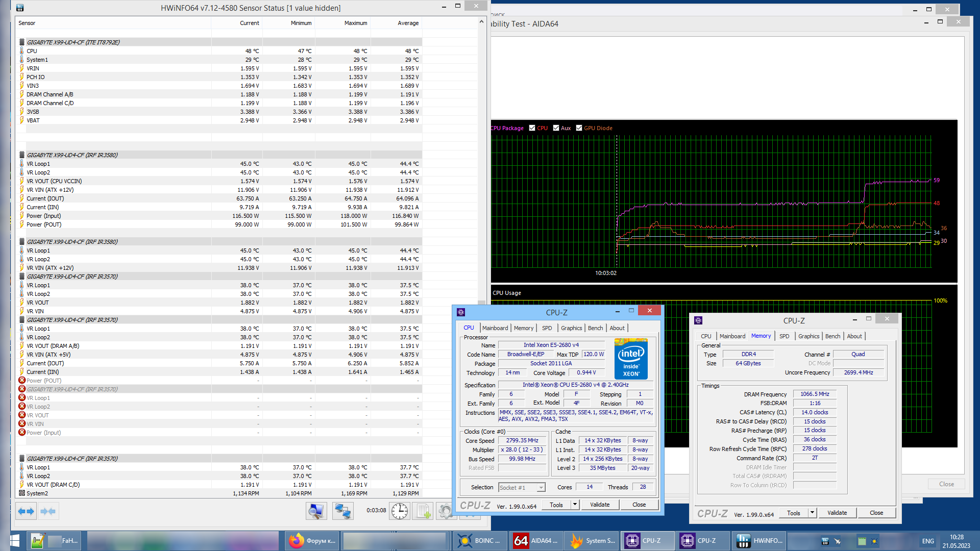Open the SPD tab in CPU-Z memory window
The image size is (980, 551).
pyautogui.click(x=784, y=336)
